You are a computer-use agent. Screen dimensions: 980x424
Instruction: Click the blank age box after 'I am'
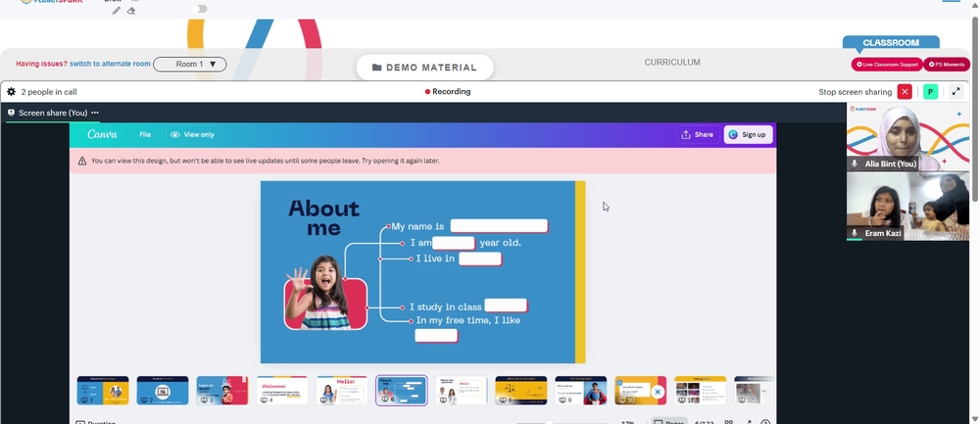click(x=454, y=243)
